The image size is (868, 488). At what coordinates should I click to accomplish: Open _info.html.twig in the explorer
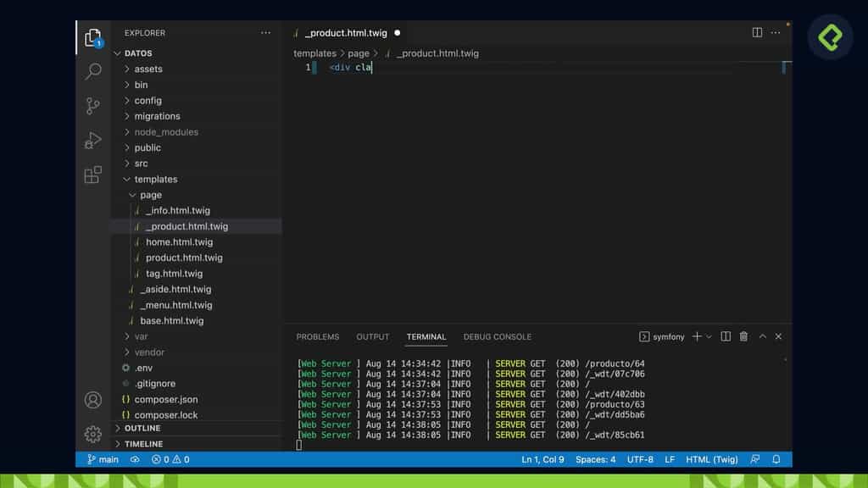pos(178,211)
